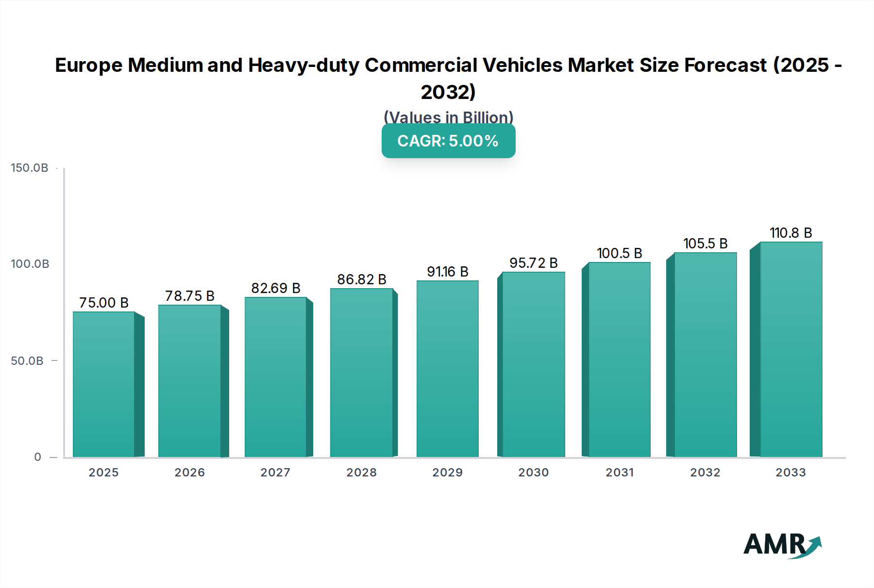This screenshot has width=874, height=588.
Task: Click the 2028 bar showing 86.82 B
Action: [362, 374]
